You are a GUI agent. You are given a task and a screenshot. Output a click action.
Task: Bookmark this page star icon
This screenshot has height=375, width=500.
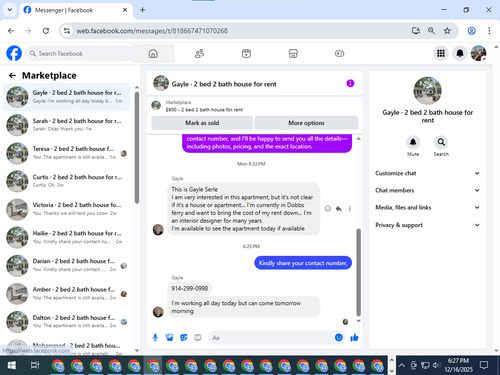pyautogui.click(x=447, y=31)
